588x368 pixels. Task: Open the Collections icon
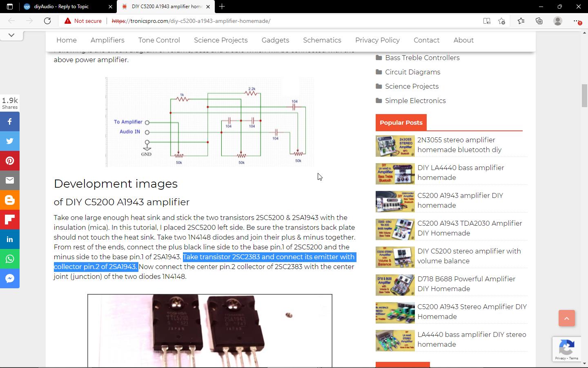[539, 21]
